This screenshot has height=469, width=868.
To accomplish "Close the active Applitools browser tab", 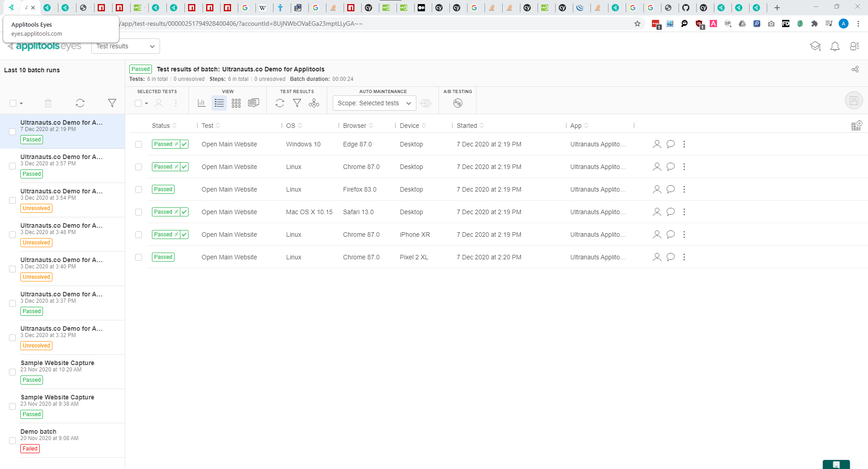I will [x=33, y=8].
